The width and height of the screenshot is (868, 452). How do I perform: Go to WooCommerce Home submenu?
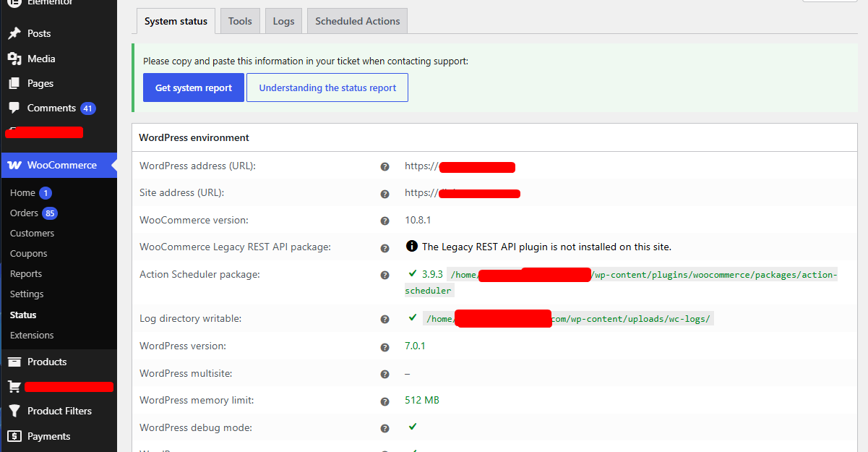tap(22, 192)
